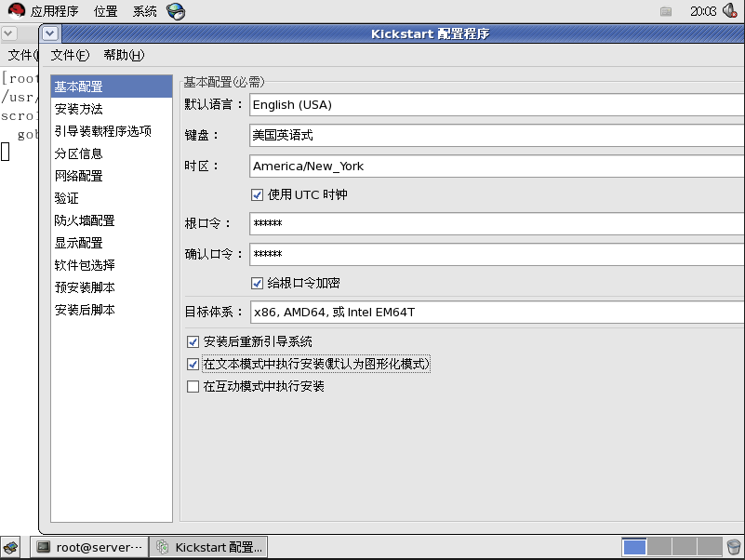Screen dimensions: 745x560
Task: Click the Red Hat logo icon
Action: (x=16, y=10)
